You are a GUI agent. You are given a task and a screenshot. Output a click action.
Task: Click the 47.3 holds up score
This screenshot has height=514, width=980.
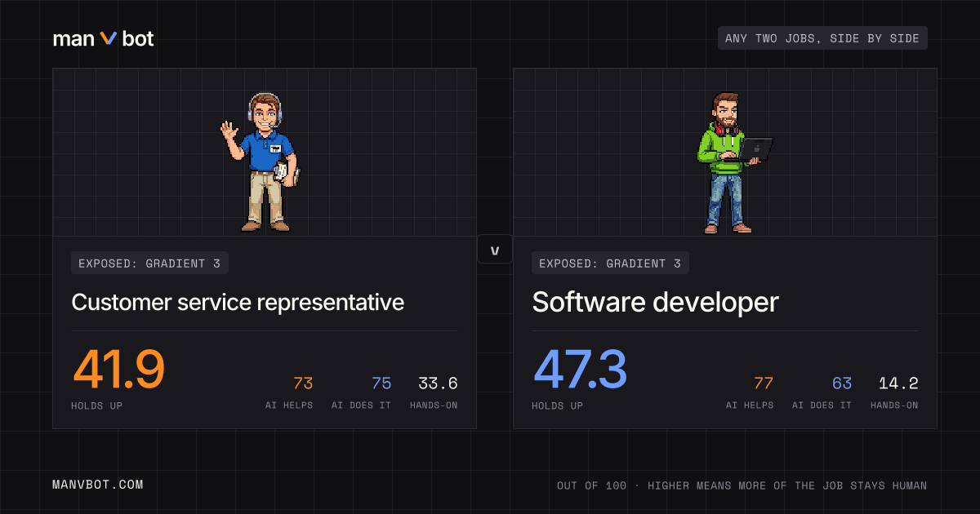[x=580, y=369]
